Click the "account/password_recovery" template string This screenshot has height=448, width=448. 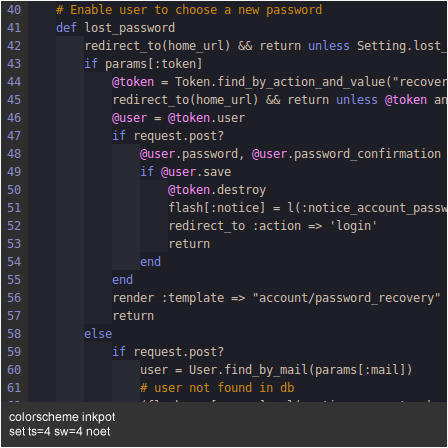point(346,298)
